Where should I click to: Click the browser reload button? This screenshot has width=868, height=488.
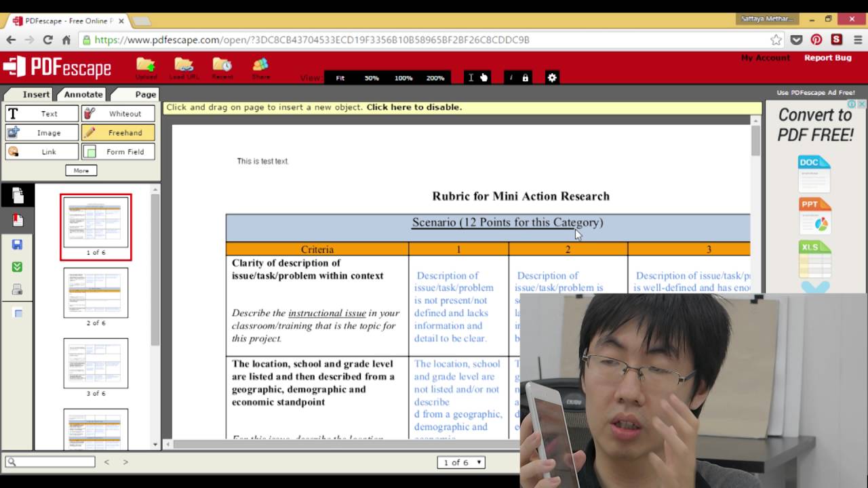[x=47, y=40]
